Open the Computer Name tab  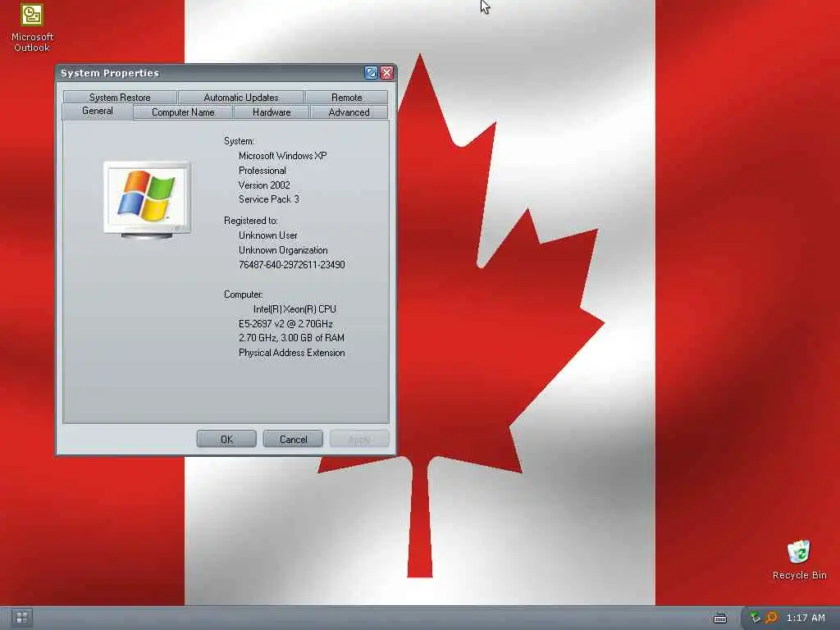pos(183,112)
